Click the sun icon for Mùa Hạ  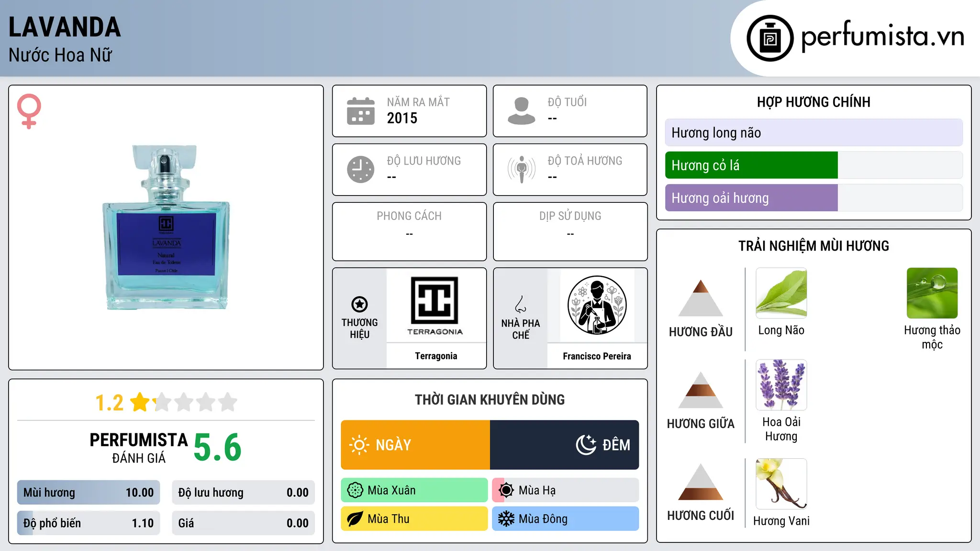[506, 490]
